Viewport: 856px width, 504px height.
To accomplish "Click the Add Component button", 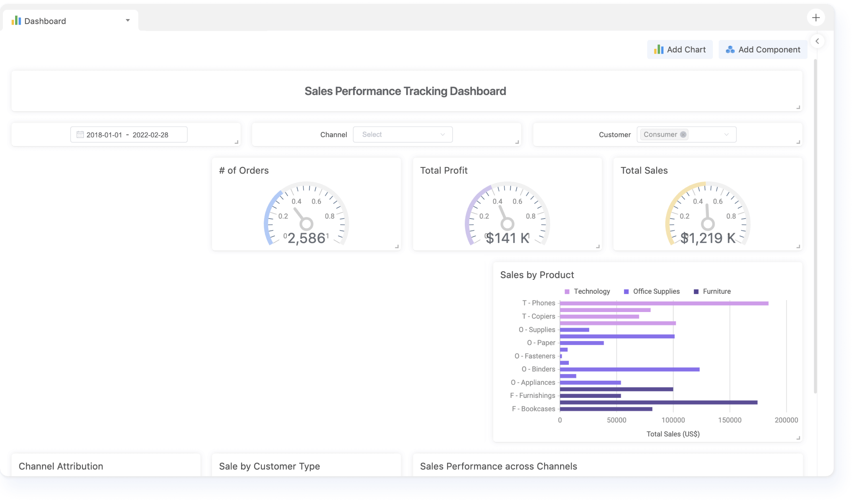I will [763, 50].
